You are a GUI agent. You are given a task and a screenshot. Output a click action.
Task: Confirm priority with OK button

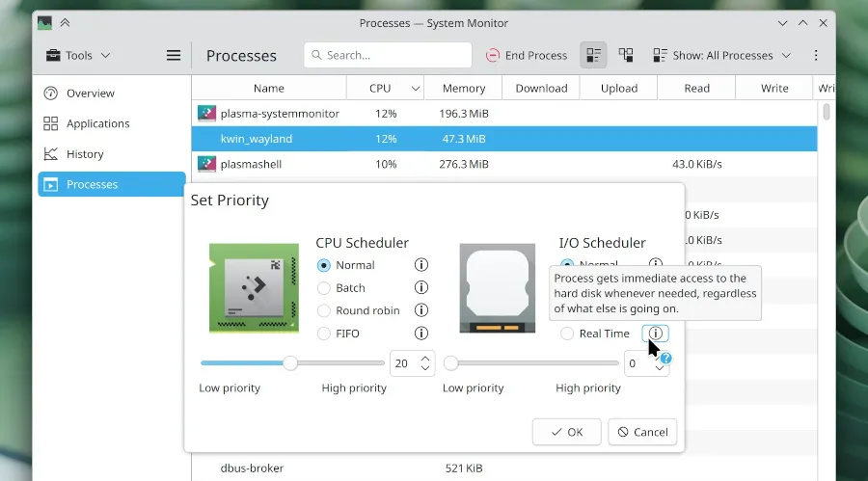tap(566, 432)
